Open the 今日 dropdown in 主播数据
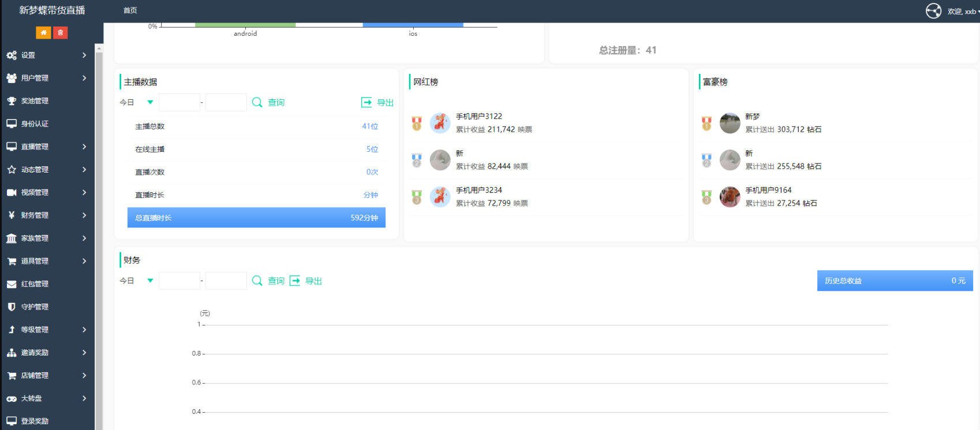This screenshot has width=980, height=430. pos(137,103)
